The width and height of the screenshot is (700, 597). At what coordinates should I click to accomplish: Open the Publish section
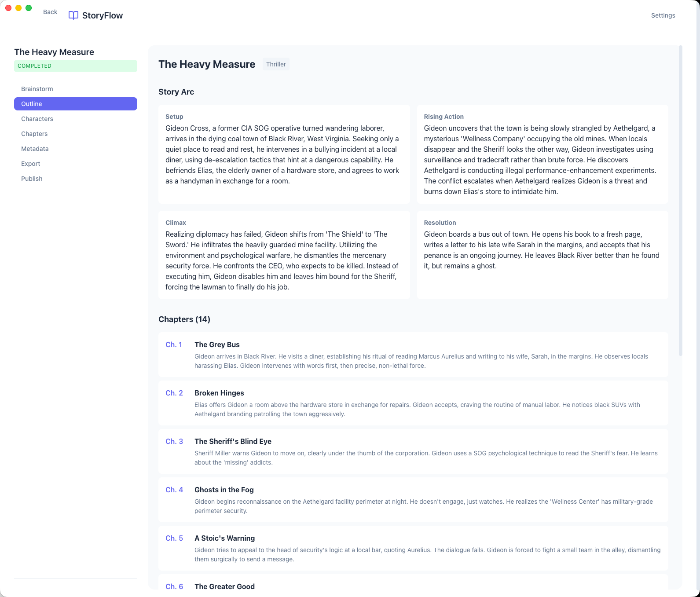click(x=32, y=179)
